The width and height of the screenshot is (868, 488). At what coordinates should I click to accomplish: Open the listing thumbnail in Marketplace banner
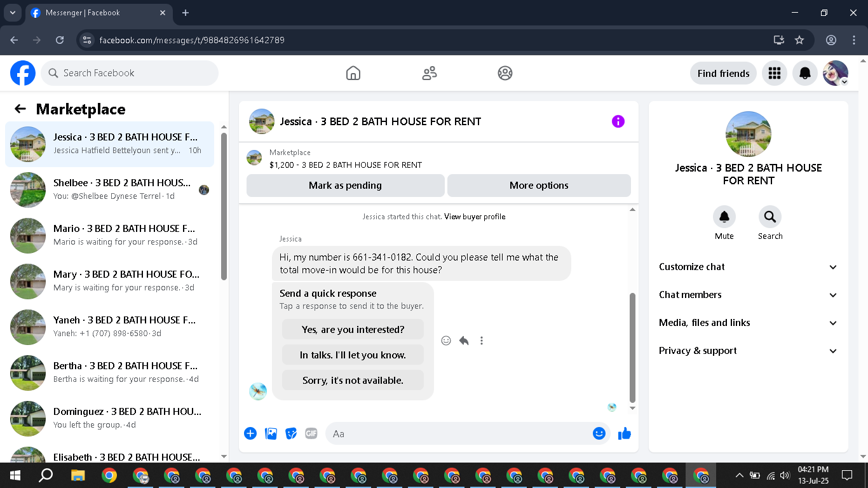[x=254, y=158]
